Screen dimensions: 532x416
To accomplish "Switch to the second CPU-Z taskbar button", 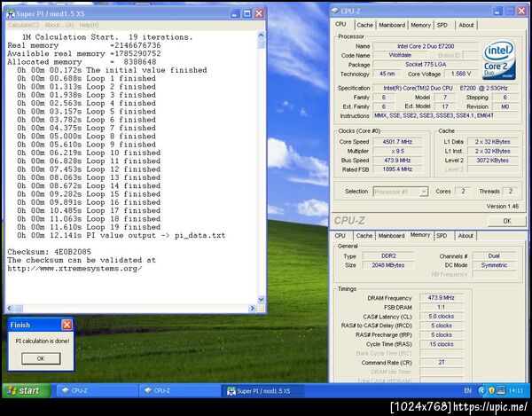I will pos(179,391).
